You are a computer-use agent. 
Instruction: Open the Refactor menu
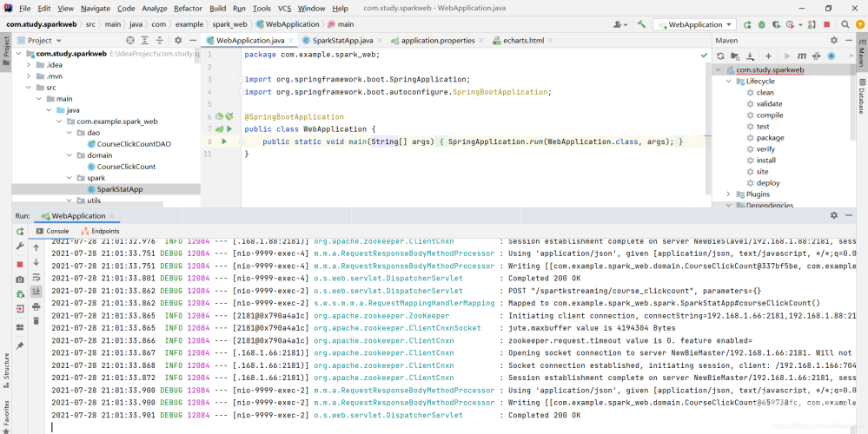[x=188, y=8]
